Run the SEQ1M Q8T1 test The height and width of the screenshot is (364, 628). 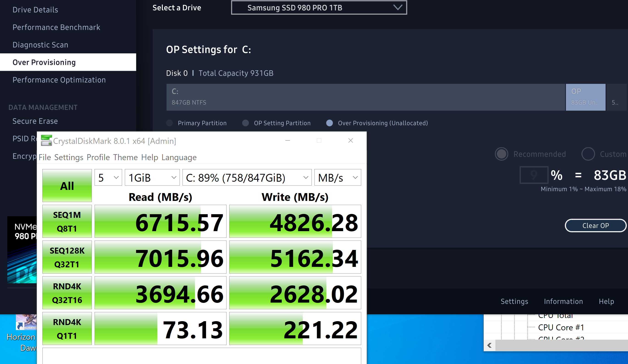[x=67, y=221]
